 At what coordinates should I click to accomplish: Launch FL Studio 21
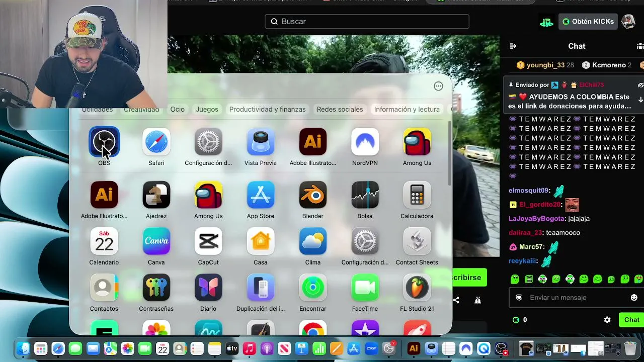[417, 288]
